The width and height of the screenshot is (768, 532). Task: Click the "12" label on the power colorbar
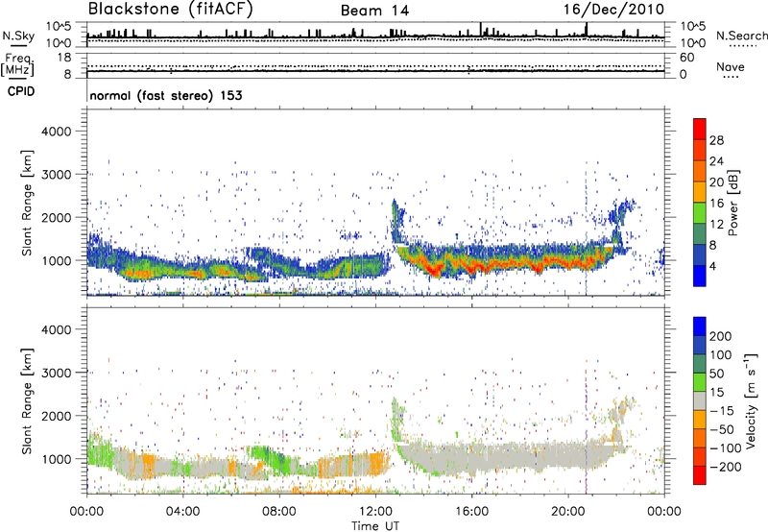point(716,225)
